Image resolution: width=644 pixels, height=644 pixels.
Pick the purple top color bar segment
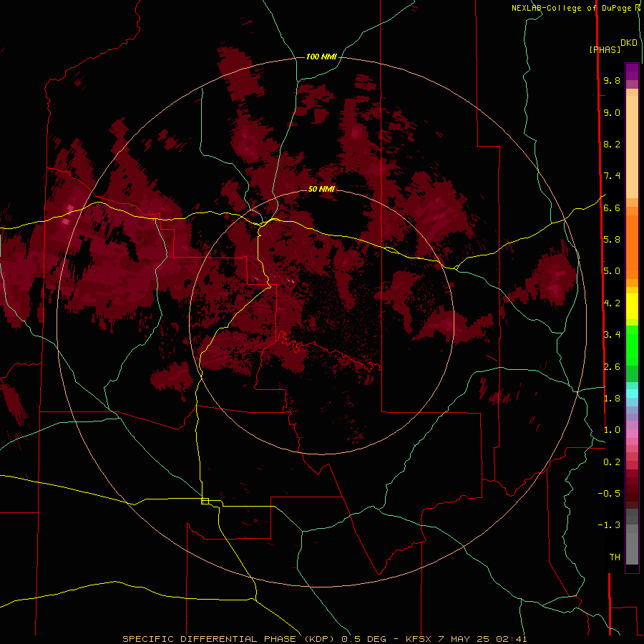pyautogui.click(x=632, y=72)
